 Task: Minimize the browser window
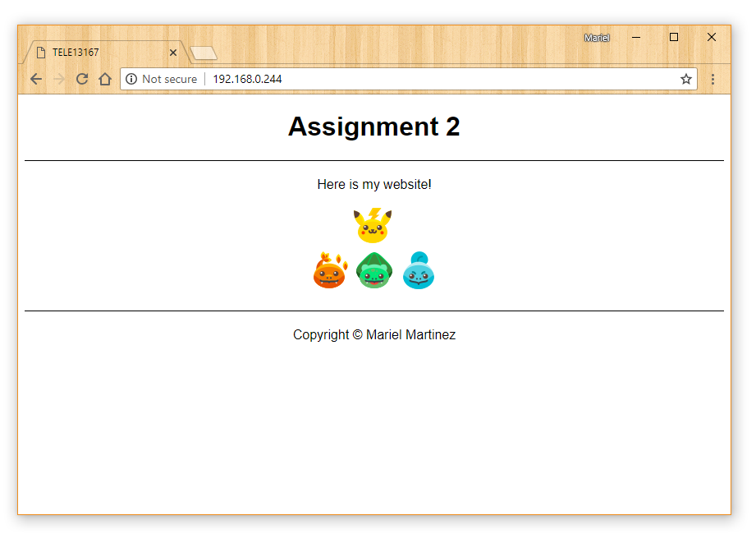click(x=636, y=38)
